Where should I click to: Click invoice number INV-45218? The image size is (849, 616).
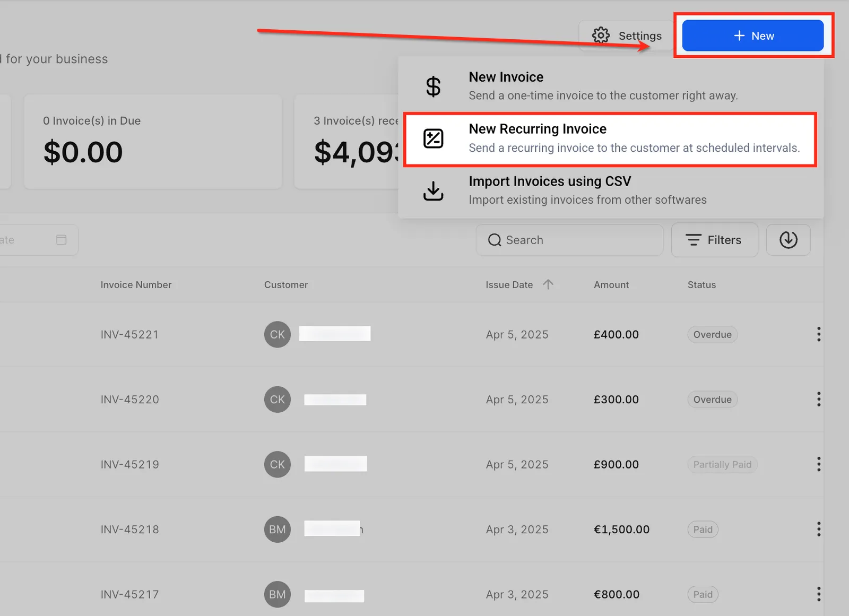130,530
